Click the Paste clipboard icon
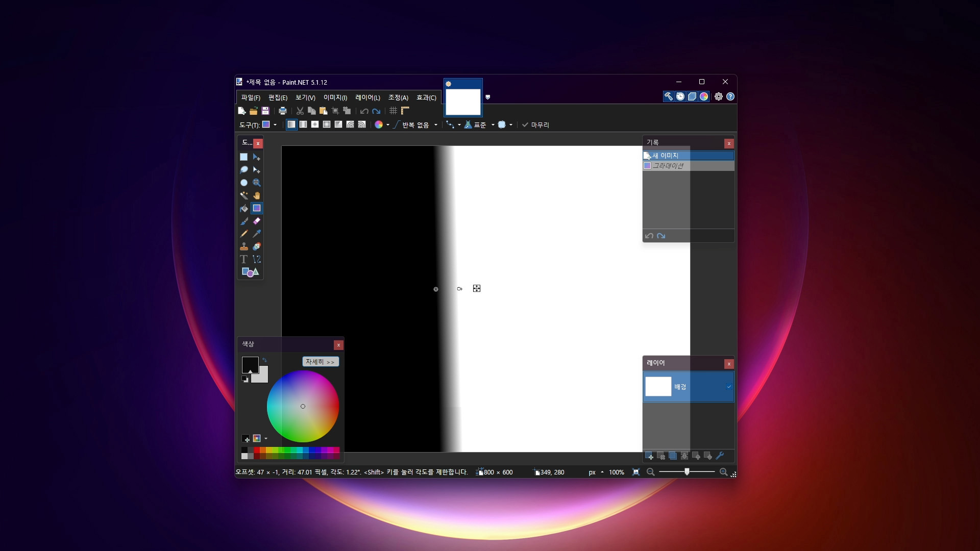 (x=324, y=111)
